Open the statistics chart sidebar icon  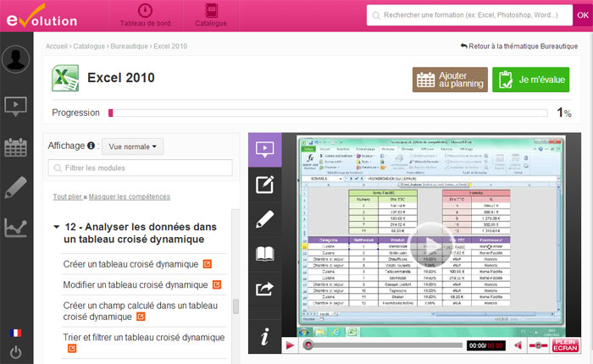point(15,228)
